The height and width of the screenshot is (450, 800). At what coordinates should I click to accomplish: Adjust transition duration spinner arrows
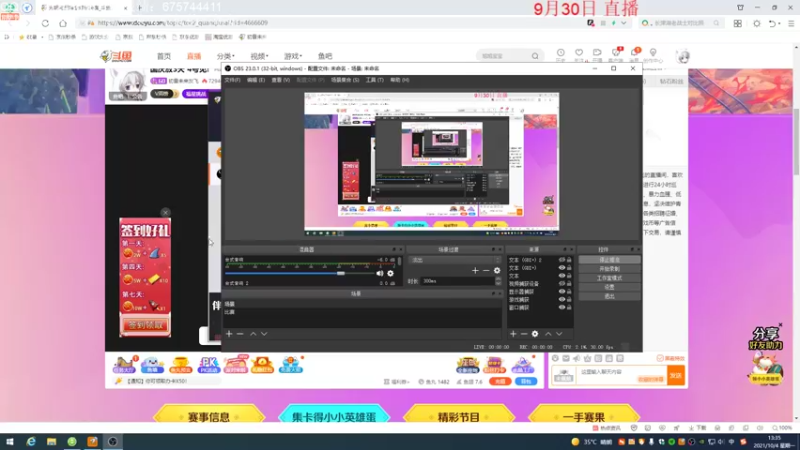point(498,281)
